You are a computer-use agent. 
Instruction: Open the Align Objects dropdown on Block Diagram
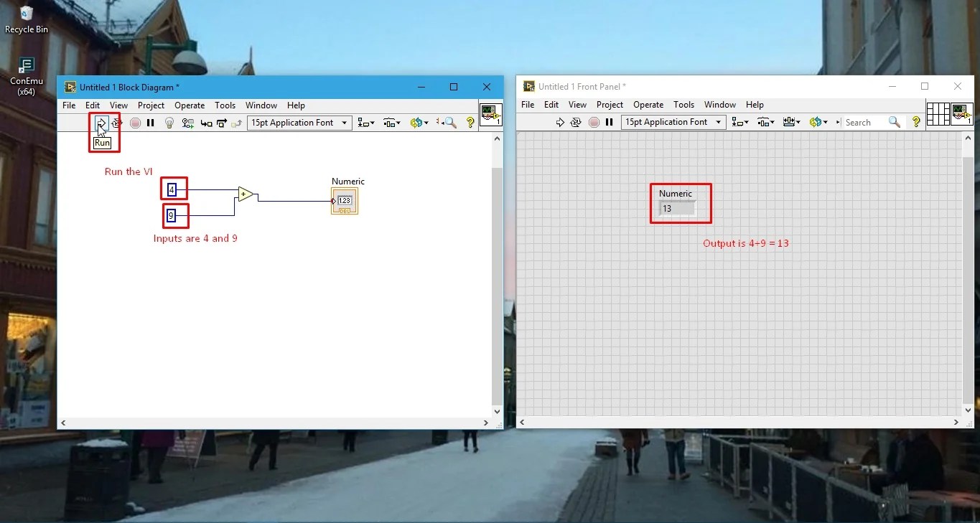(366, 123)
